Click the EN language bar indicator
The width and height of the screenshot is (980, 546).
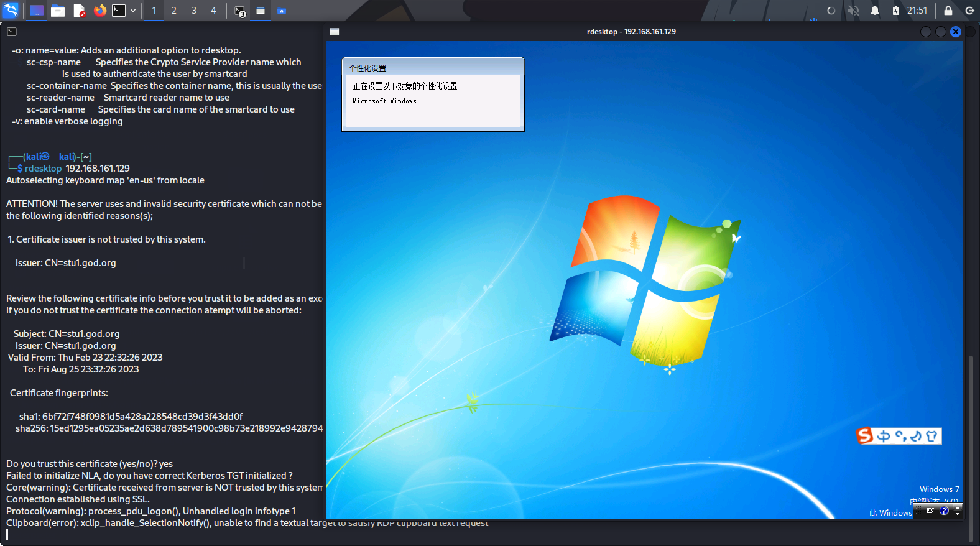pyautogui.click(x=930, y=511)
